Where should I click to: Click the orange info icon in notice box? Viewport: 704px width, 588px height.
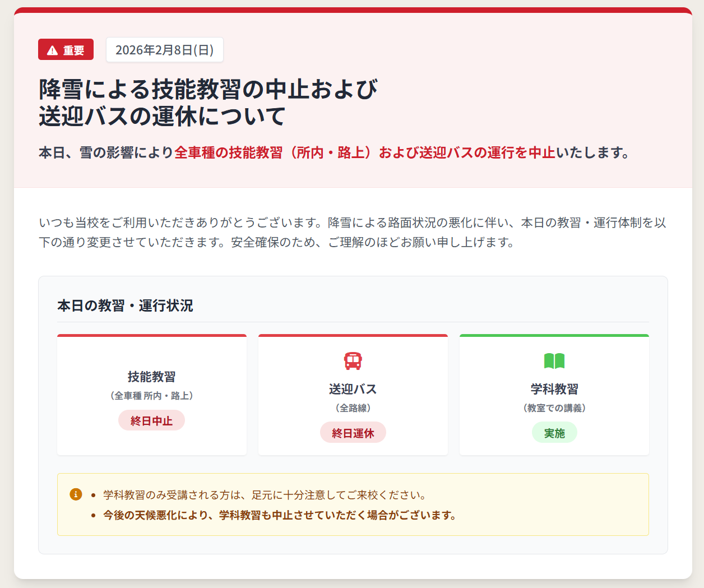point(76,494)
